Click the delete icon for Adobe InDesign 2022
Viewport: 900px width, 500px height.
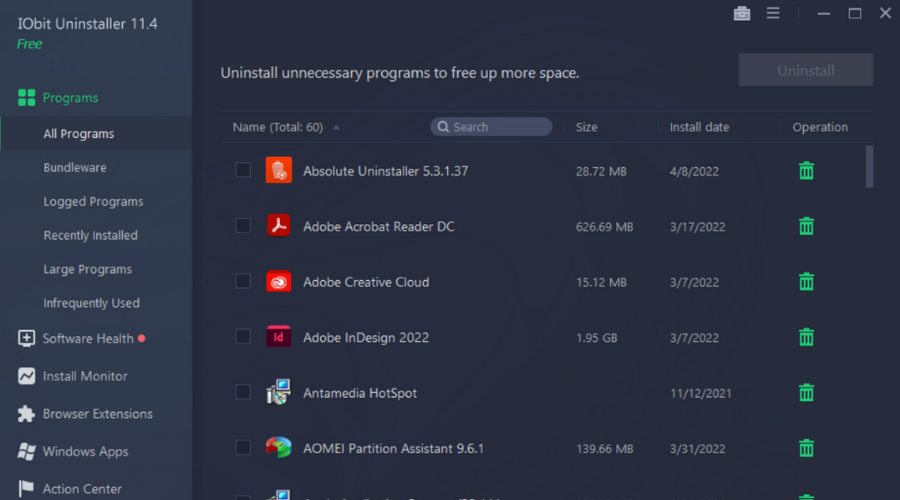[x=806, y=337]
